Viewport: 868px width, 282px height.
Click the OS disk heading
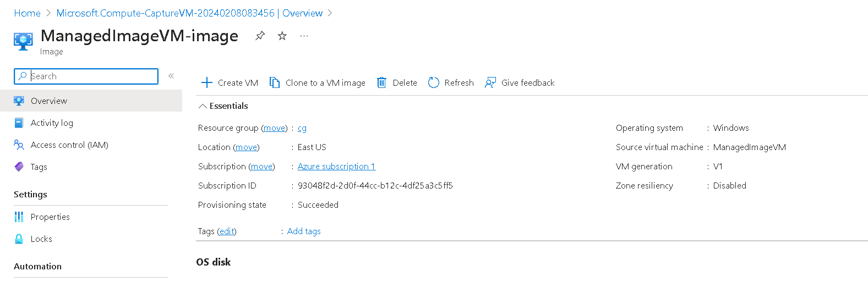coord(214,262)
